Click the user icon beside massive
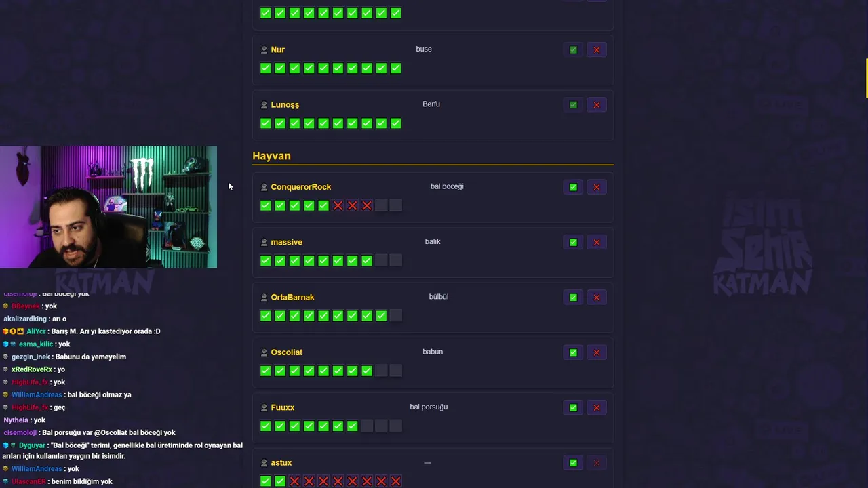868x488 pixels. [264, 242]
